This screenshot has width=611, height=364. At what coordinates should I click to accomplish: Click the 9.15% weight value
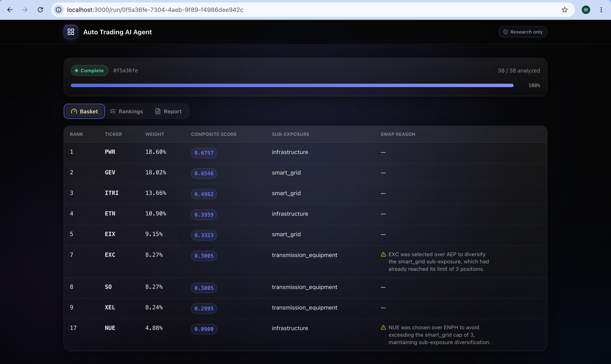[x=154, y=234]
